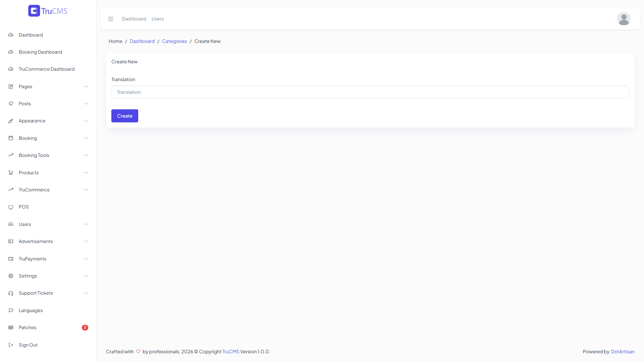The width and height of the screenshot is (644, 362).
Task: Open the Advertisements sidebar menu
Action: coord(48,241)
